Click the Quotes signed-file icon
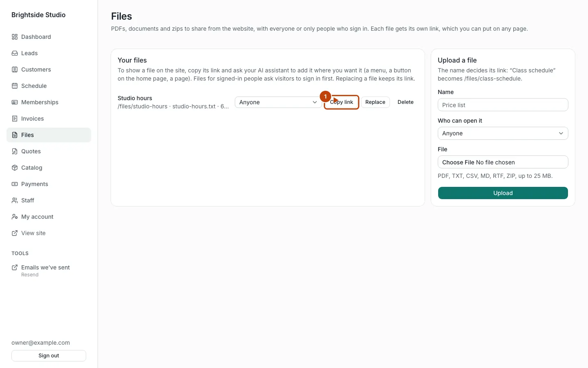Image resolution: width=588 pixels, height=368 pixels. pos(15,151)
